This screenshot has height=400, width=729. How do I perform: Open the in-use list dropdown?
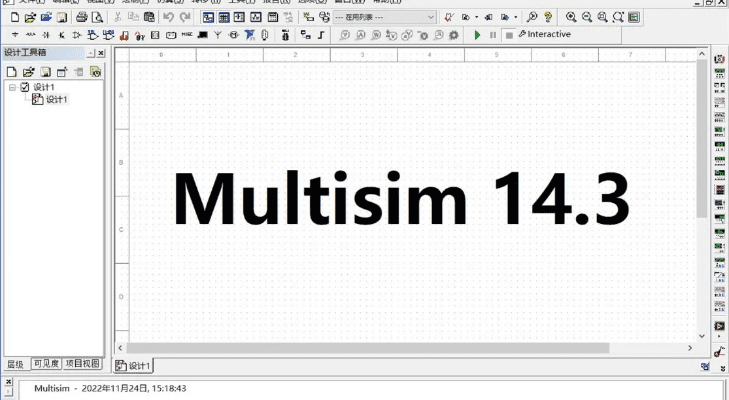[431, 17]
